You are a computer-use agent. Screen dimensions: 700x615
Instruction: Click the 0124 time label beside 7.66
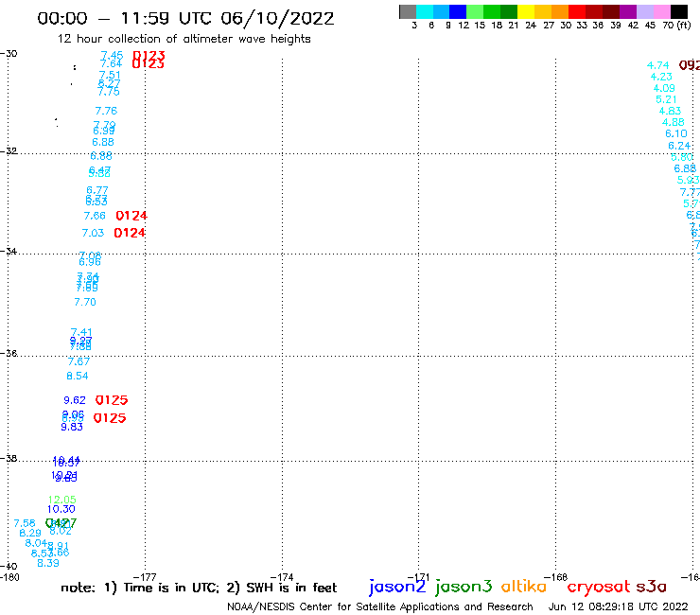[x=131, y=216]
